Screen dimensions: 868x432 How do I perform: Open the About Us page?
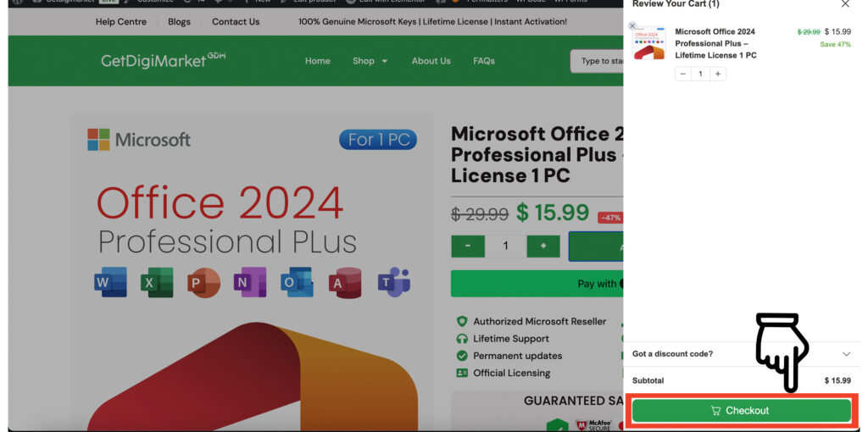431,61
